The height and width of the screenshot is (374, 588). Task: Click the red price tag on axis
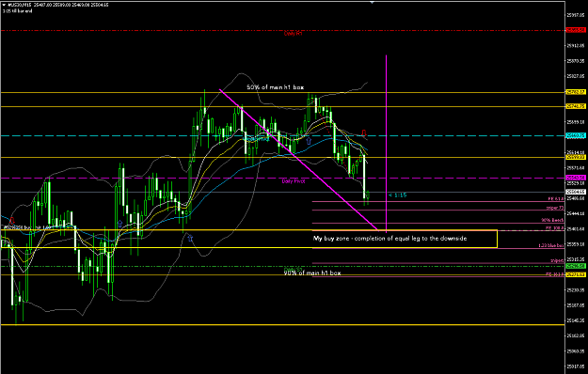point(576,30)
